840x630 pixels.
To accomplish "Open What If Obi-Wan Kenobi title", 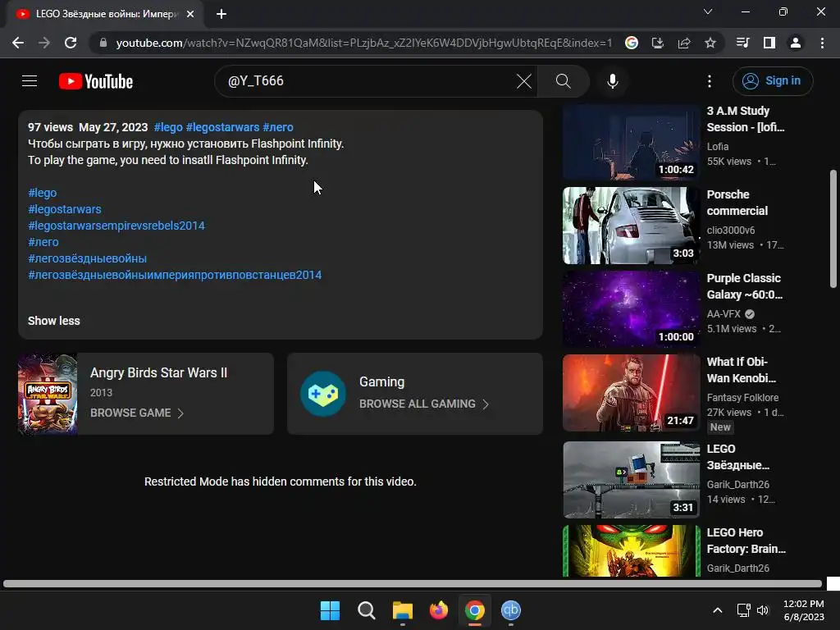I will tap(741, 370).
